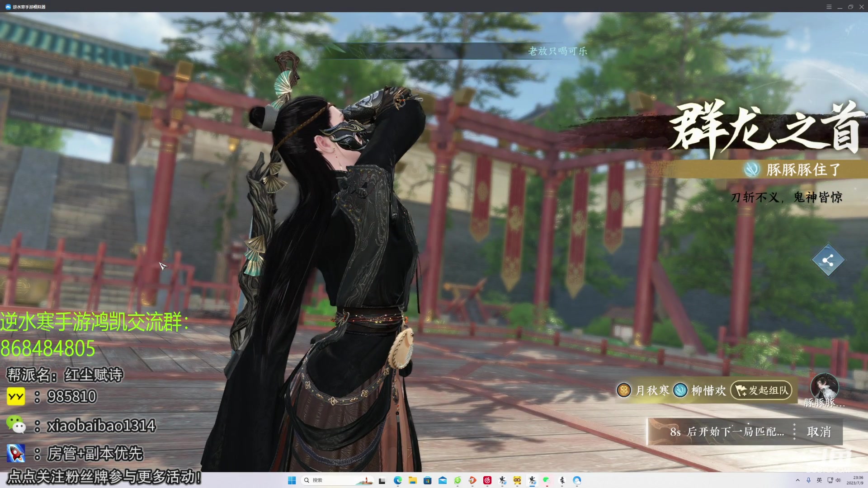The height and width of the screenshot is (488, 868).
Task: Select the player name 柳惜欢
Action: (708, 390)
